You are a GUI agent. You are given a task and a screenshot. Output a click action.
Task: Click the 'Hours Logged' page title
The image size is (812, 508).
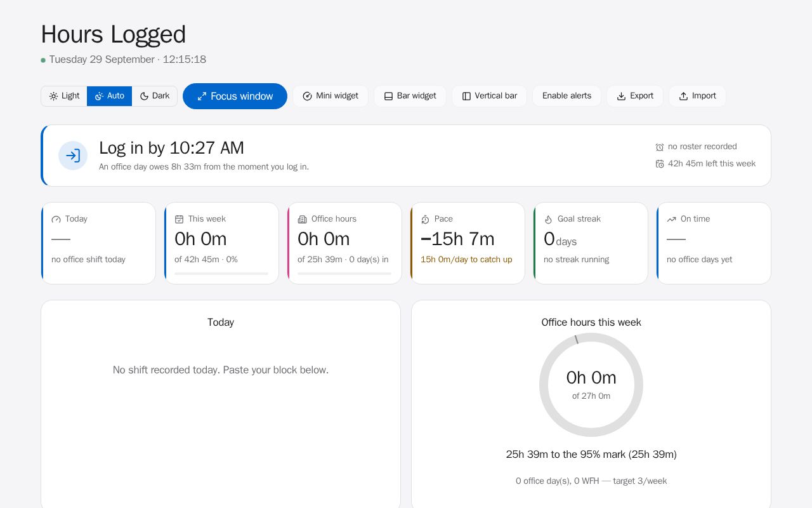coord(114,34)
